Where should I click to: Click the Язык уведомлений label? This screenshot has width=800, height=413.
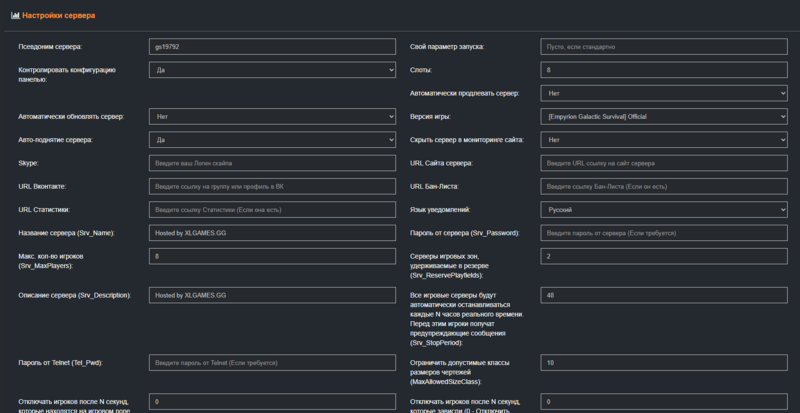[440, 210]
